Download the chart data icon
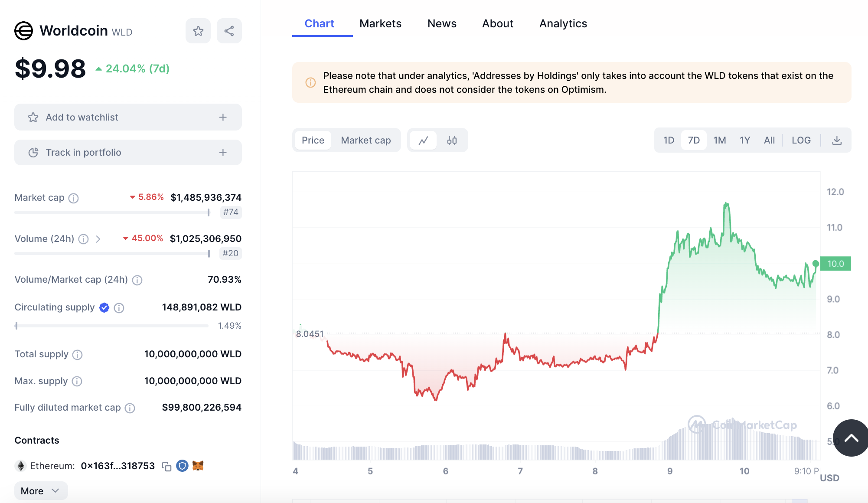Viewport: 868px width, 503px height. coord(837,140)
